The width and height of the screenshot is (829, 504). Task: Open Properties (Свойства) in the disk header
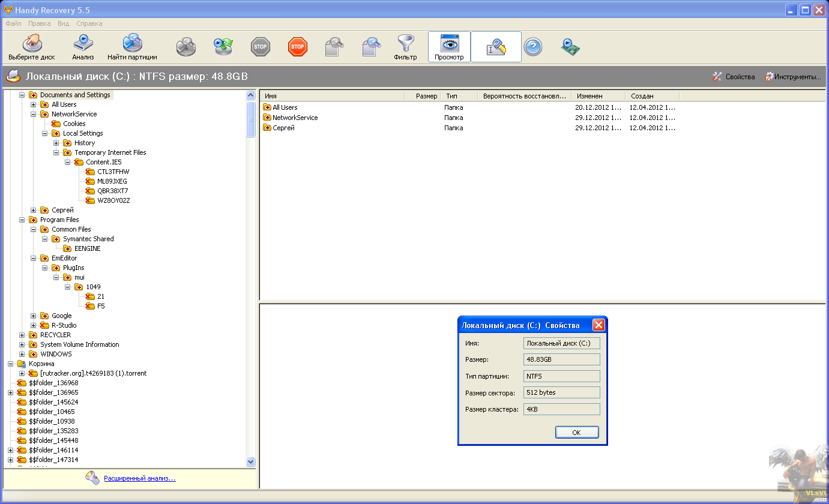(x=734, y=77)
